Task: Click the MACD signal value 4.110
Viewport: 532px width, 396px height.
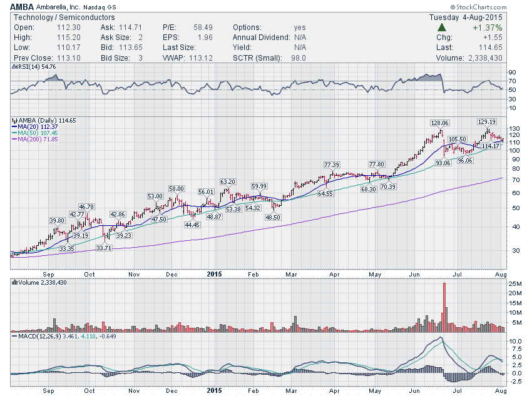Action: point(88,337)
